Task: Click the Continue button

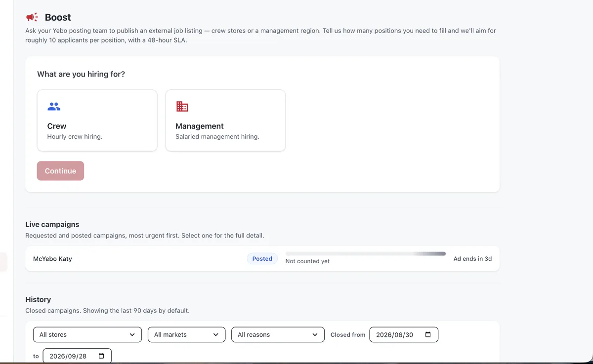Action: (x=60, y=171)
